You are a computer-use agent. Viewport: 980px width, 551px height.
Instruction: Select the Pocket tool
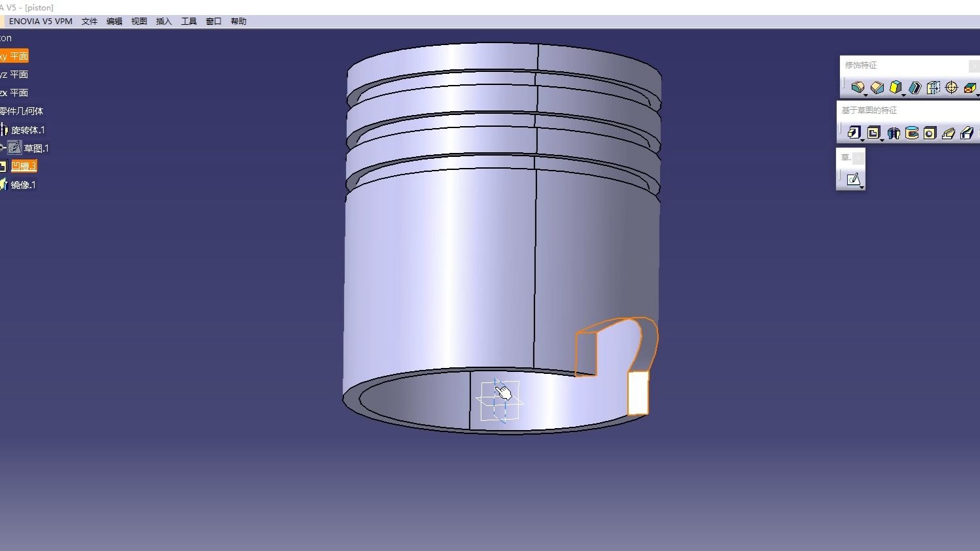click(873, 133)
